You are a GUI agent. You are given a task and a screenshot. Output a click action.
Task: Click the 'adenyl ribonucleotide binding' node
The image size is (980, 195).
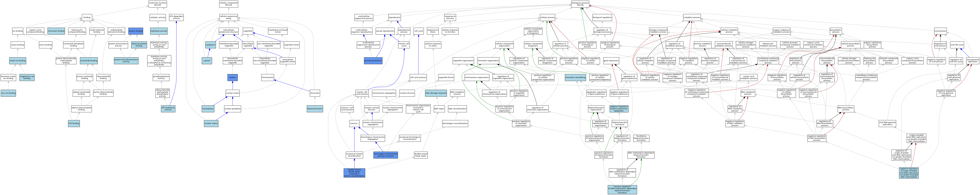pyautogui.click(x=81, y=109)
